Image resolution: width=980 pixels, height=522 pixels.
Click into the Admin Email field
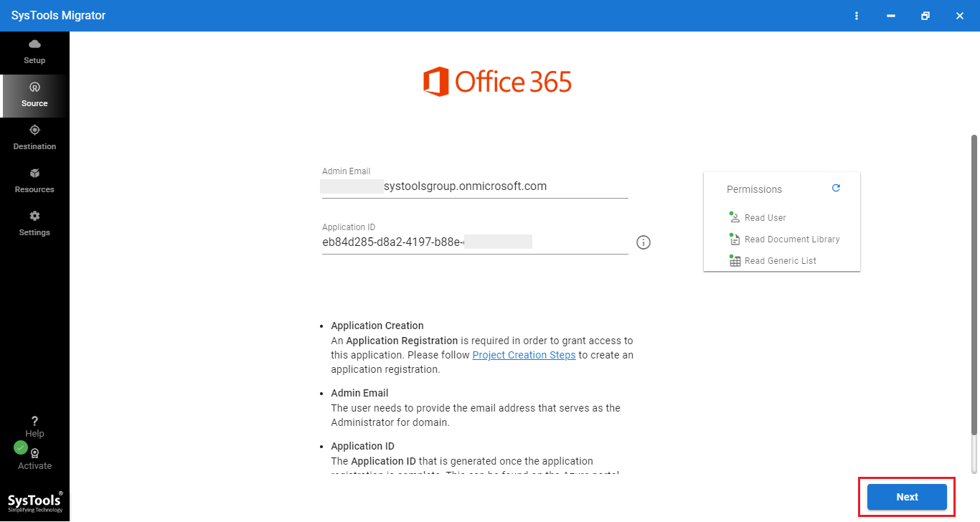[x=475, y=186]
